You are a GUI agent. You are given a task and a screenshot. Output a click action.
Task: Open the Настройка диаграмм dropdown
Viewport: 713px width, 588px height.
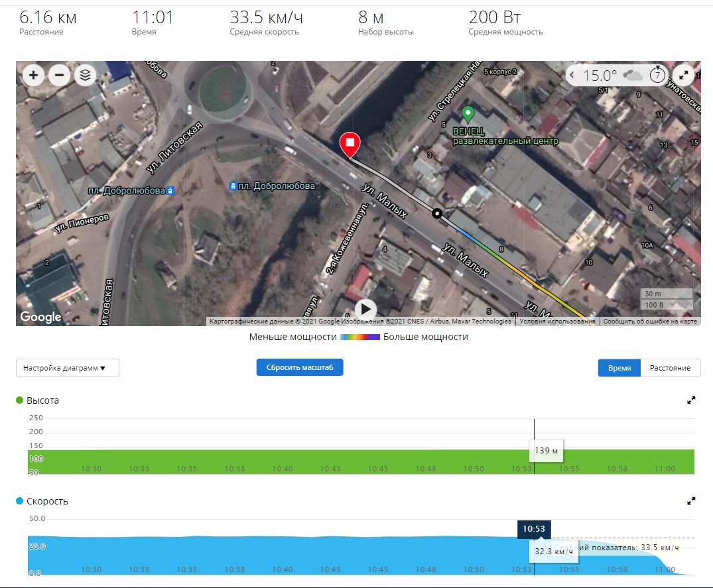pos(68,368)
